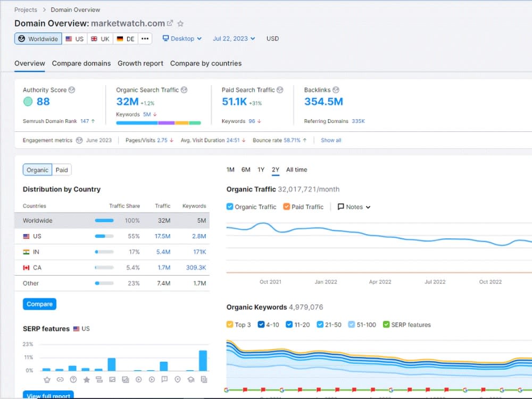
Task: Click the desktop monitor device icon
Action: point(165,38)
